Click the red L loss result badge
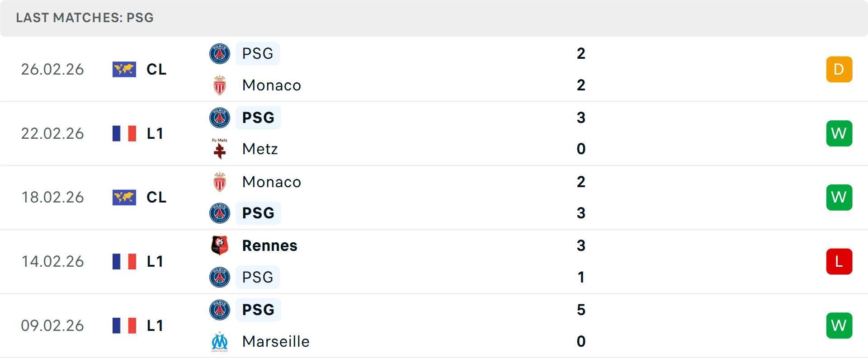 839,261
